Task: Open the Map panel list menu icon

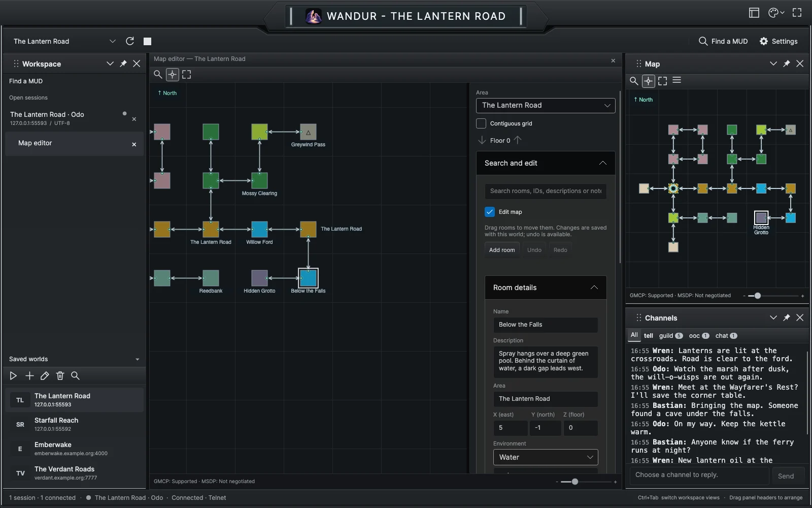Action: (677, 80)
